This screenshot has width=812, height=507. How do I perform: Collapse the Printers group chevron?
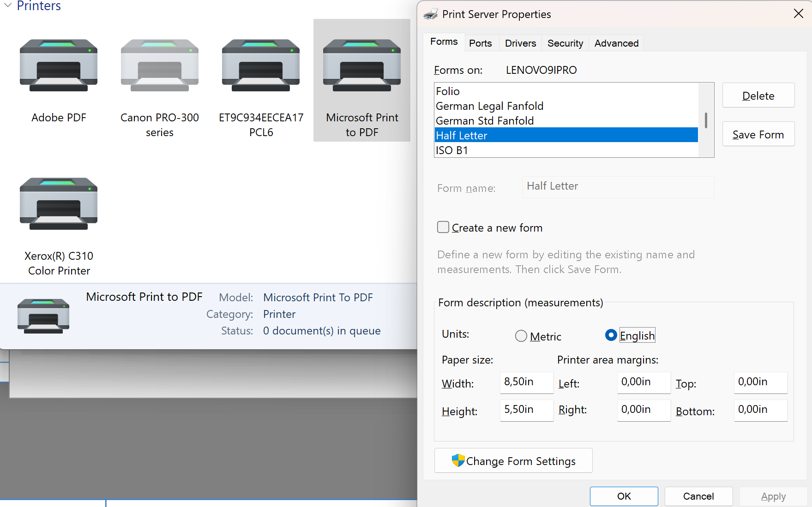[x=8, y=6]
